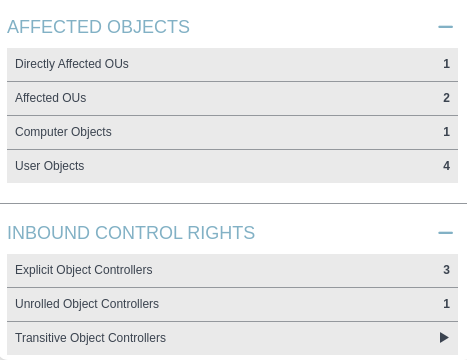
Task: Click the horizontal divider between the sections
Action: 233,203
